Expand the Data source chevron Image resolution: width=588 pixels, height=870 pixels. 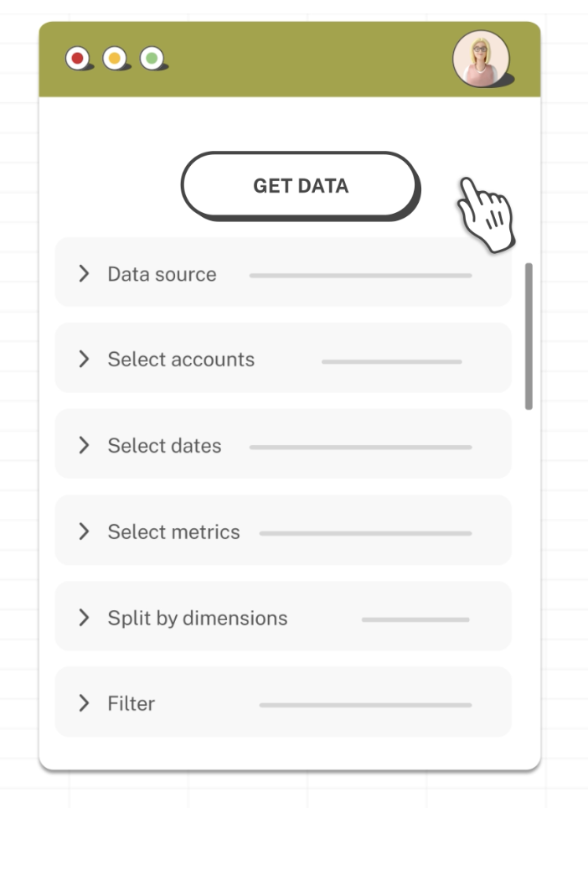(84, 274)
